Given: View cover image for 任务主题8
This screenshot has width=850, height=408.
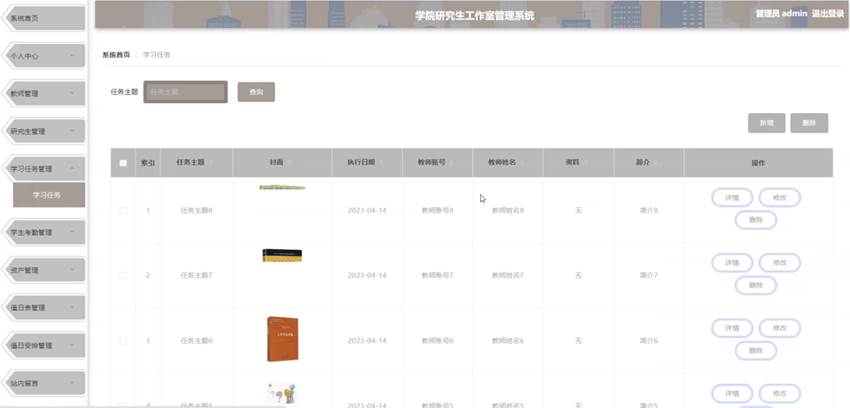Looking at the screenshot, I should pyautogui.click(x=282, y=187).
